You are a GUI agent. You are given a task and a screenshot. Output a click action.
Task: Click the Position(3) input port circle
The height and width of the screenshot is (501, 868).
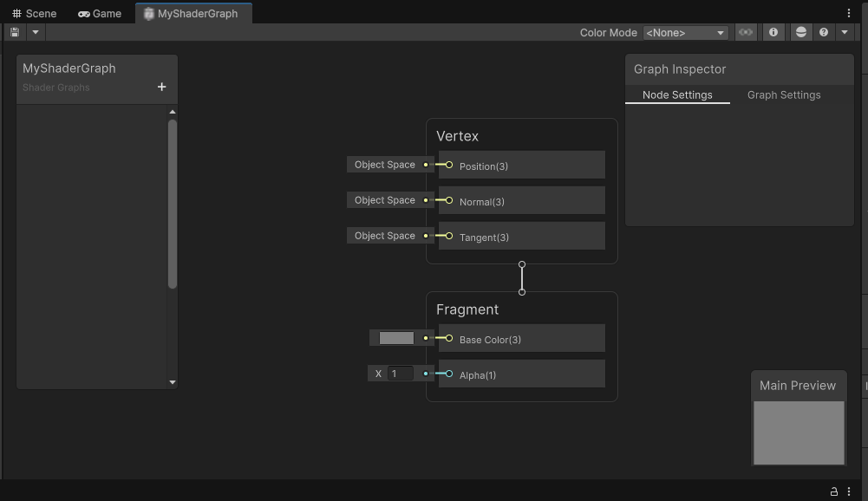(x=449, y=165)
